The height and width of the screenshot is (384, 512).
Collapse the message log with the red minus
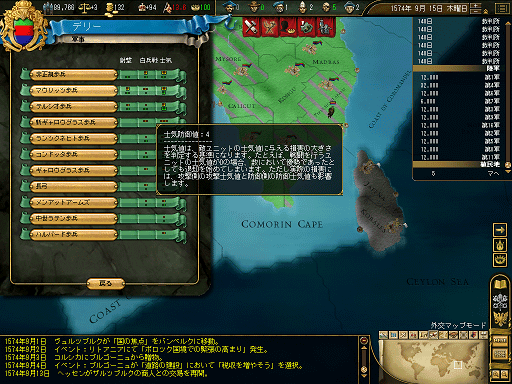pos(364,341)
